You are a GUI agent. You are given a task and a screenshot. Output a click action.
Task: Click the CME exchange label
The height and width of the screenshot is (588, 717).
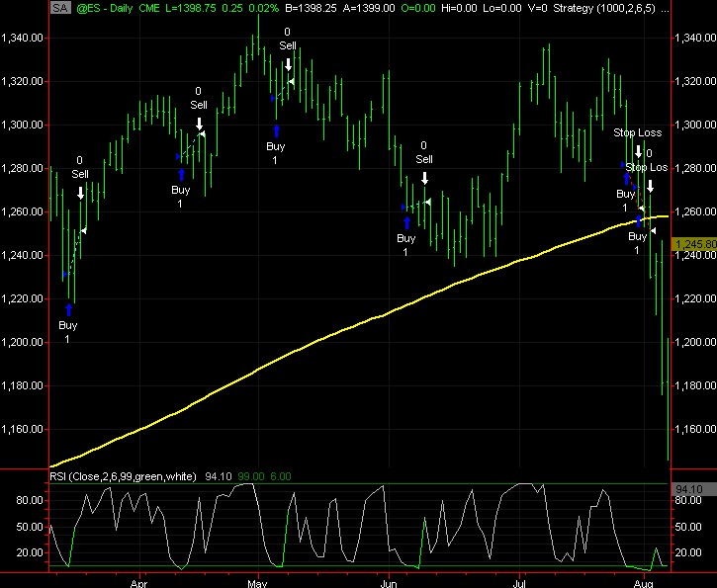click(x=149, y=8)
